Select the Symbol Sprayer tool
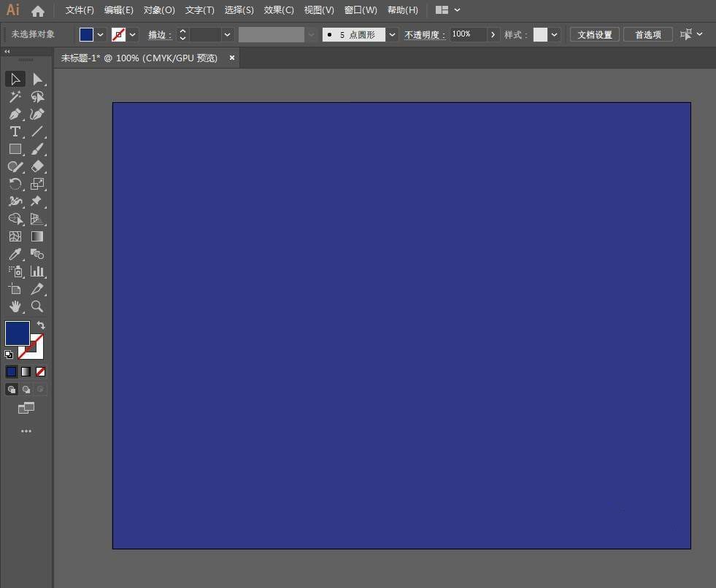This screenshot has height=588, width=716. [15, 271]
